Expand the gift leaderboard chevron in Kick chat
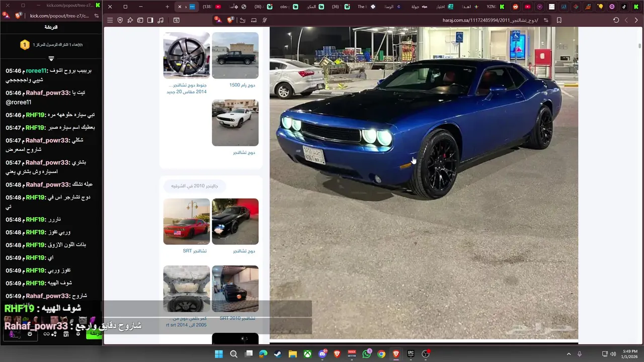The image size is (644, 362). (x=51, y=58)
